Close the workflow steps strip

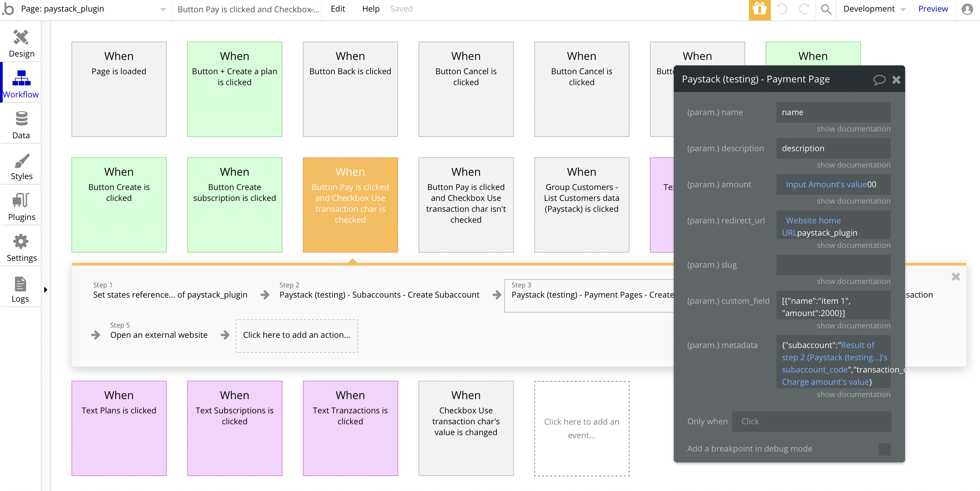click(955, 277)
